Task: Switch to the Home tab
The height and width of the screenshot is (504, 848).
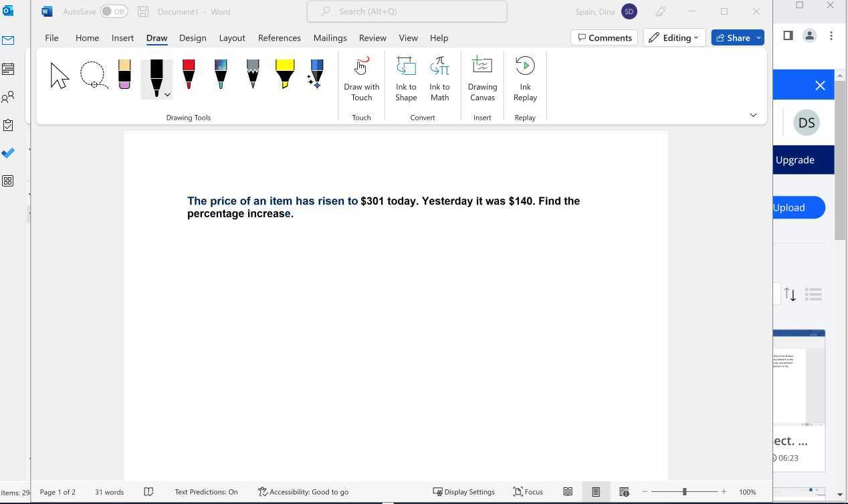Action: coord(87,38)
